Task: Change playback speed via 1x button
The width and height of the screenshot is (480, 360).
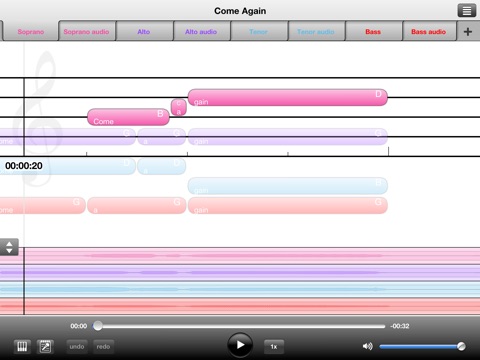Action: [x=274, y=347]
